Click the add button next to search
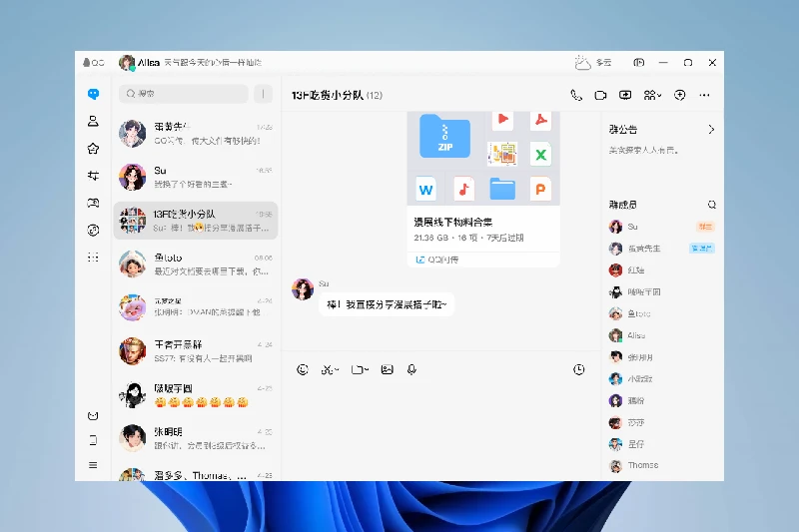 click(x=264, y=94)
